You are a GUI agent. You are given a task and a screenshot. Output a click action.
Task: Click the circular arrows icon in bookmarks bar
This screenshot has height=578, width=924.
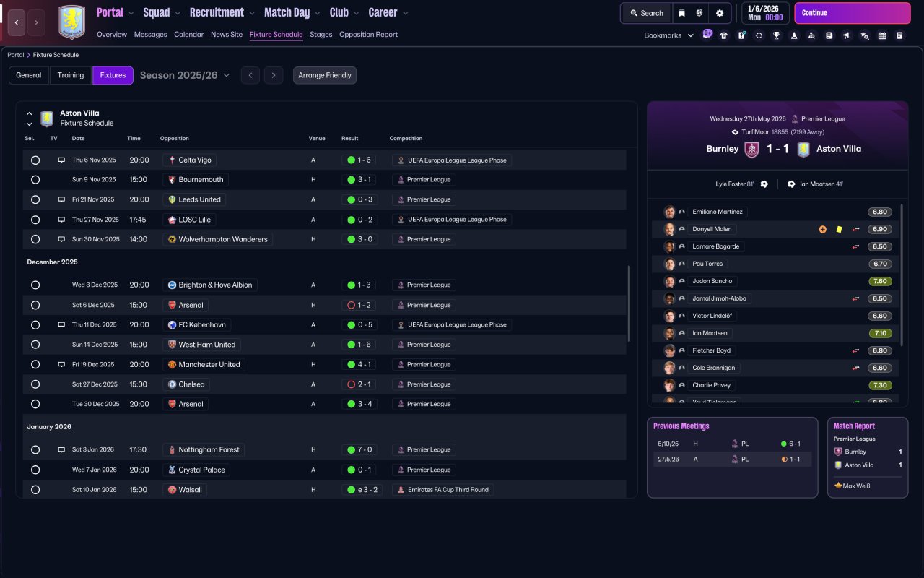759,35
